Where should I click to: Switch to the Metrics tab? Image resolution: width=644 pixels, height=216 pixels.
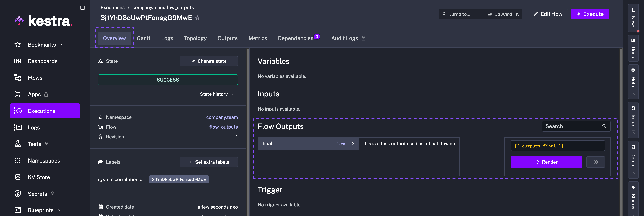[258, 38]
